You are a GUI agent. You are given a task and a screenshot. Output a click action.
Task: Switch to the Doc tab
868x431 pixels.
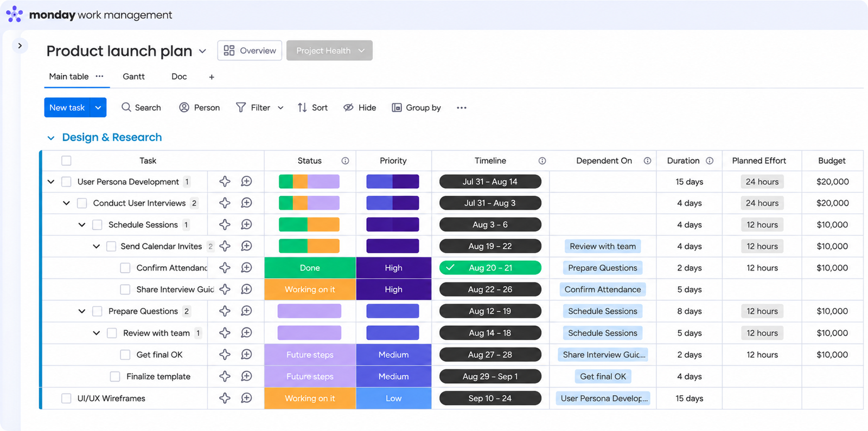coord(179,76)
